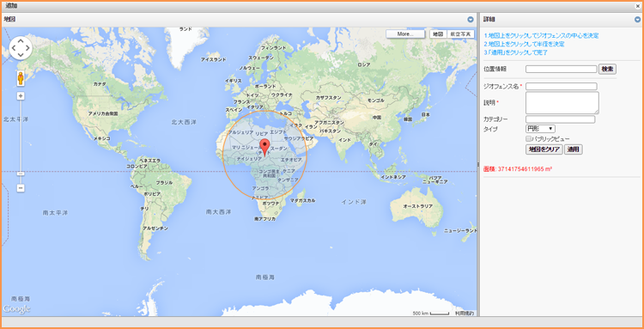This screenshot has height=329, width=644.
Task: Click the red location marker pin
Action: coord(265,148)
